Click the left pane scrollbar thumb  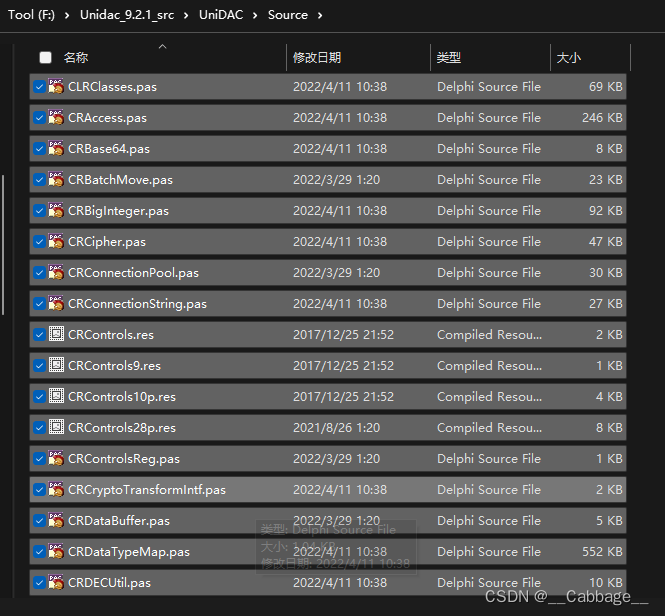pos(3,245)
